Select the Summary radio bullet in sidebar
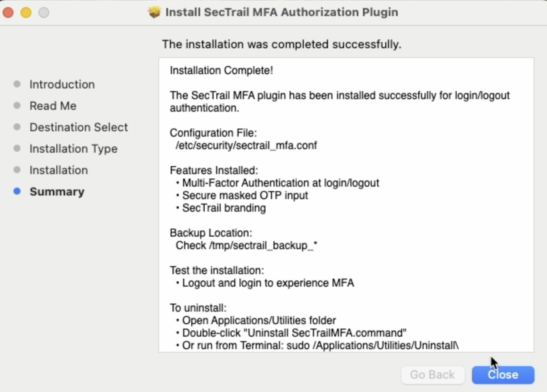This screenshot has height=392, width=547. [17, 192]
